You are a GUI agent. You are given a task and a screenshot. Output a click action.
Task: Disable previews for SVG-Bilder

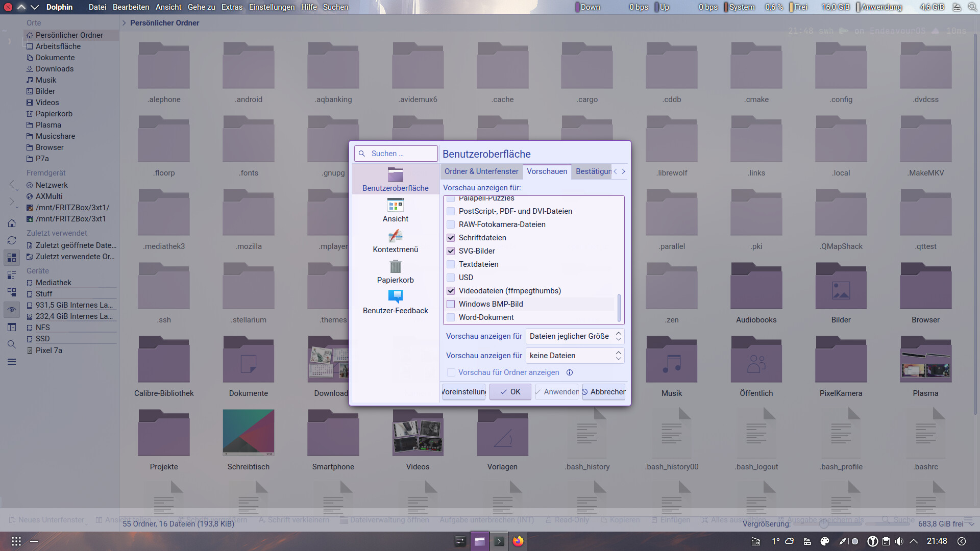451,251
